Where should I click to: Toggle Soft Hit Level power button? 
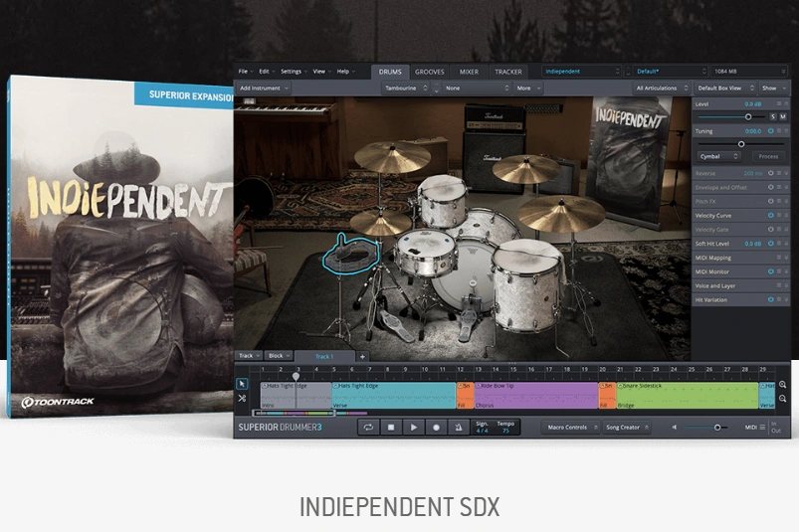(x=770, y=244)
